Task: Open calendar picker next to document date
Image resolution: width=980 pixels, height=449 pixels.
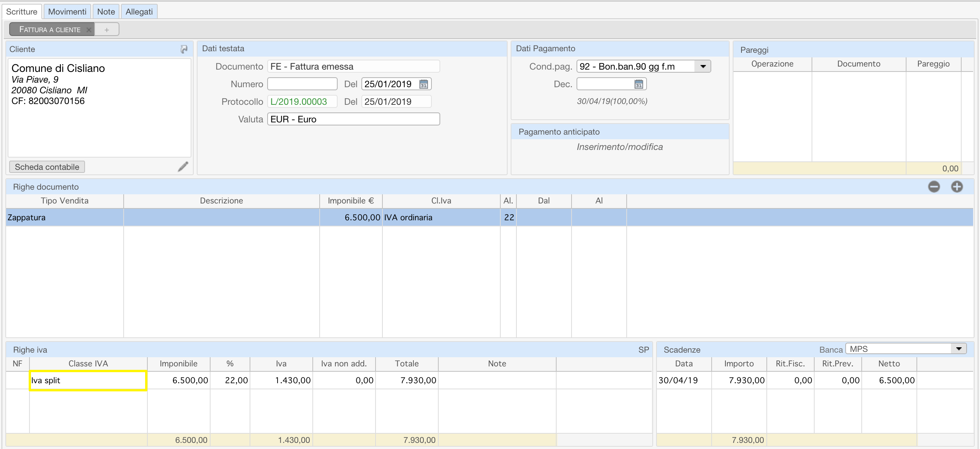Action: [424, 84]
